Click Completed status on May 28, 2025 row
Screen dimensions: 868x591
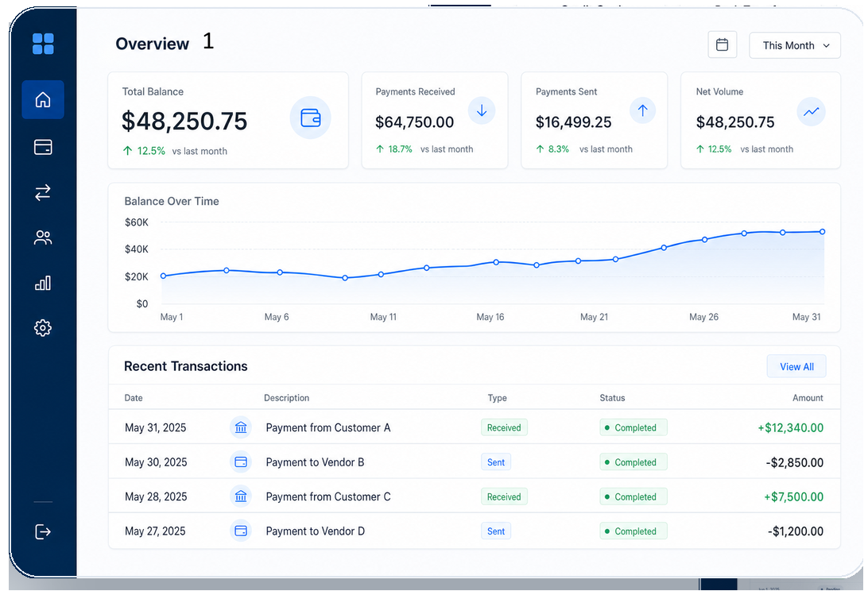(634, 497)
